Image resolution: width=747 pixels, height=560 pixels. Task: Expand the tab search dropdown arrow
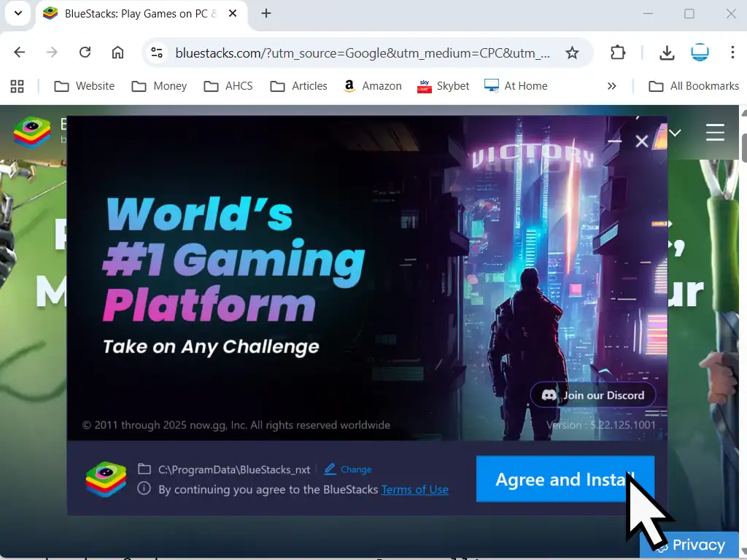18,13
